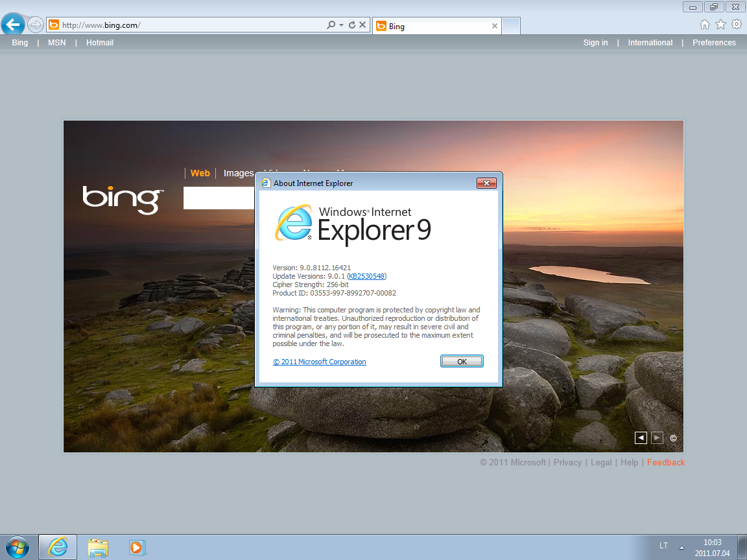Click the 2011 Microsoft Corporation link
This screenshot has width=747, height=560.
320,362
